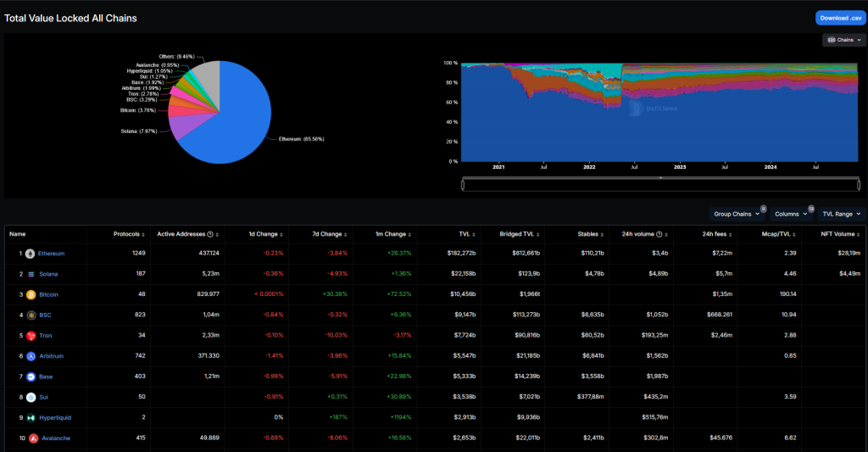Click the Name column header
868x452 pixels.
(x=18, y=234)
